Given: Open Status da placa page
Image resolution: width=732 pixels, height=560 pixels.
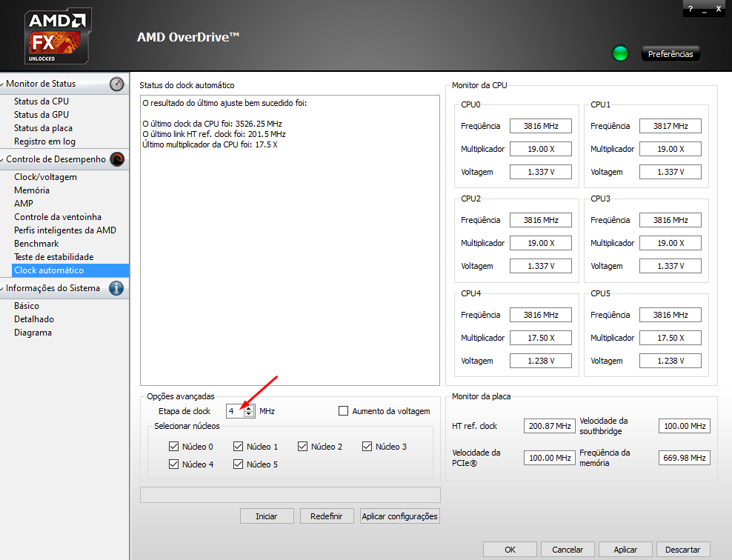Looking at the screenshot, I should tap(43, 128).
